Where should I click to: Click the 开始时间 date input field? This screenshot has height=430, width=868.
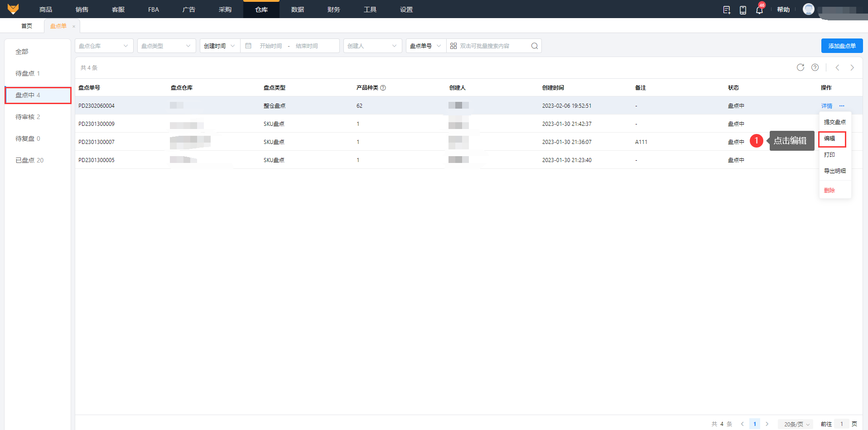click(270, 46)
